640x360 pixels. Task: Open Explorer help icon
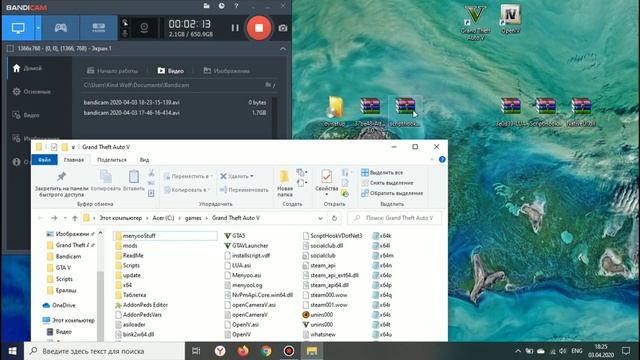coord(442,160)
